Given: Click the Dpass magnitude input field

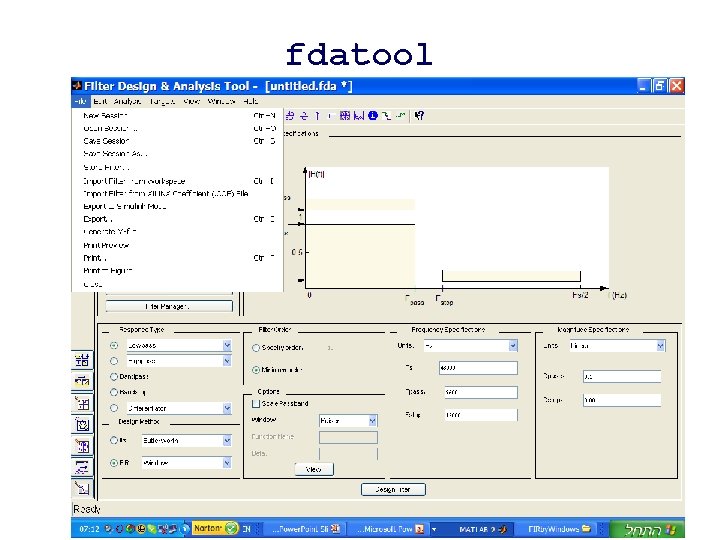Looking at the screenshot, I should coord(622,377).
